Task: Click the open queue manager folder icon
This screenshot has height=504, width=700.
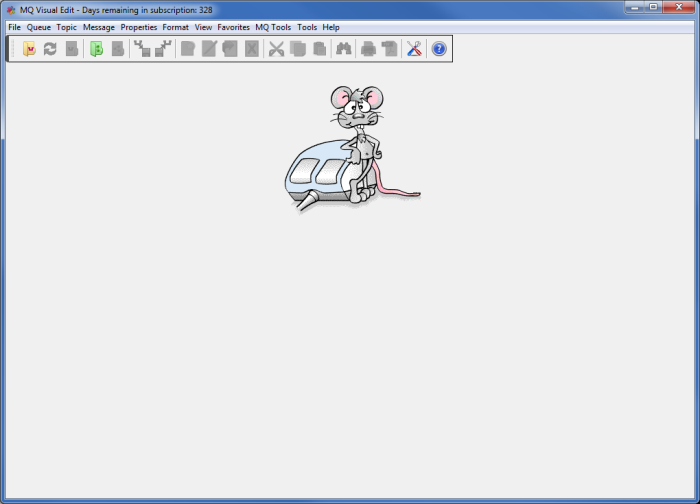Action: coord(29,49)
